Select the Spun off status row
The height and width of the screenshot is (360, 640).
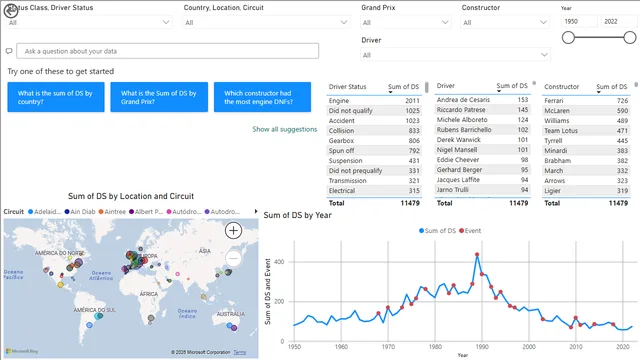(x=374, y=151)
